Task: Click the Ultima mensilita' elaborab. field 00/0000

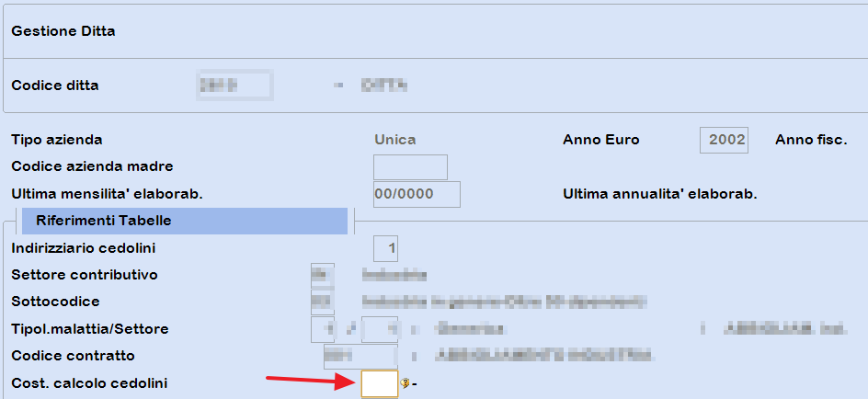Action: pos(417,194)
